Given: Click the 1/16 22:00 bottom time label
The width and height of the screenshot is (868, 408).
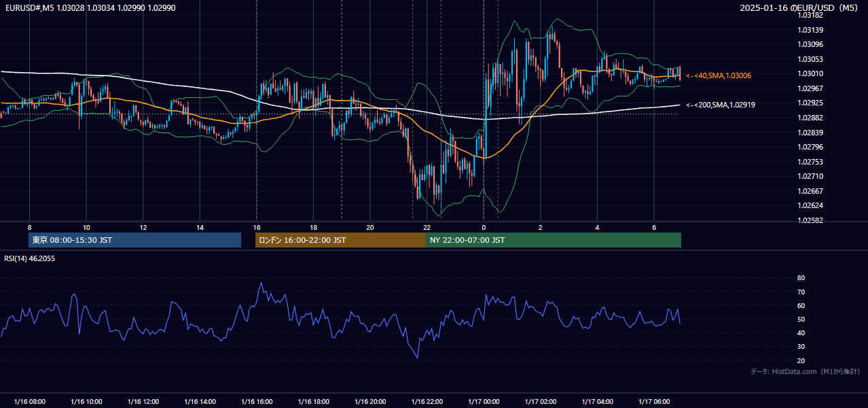Looking at the screenshot, I should (427, 402).
